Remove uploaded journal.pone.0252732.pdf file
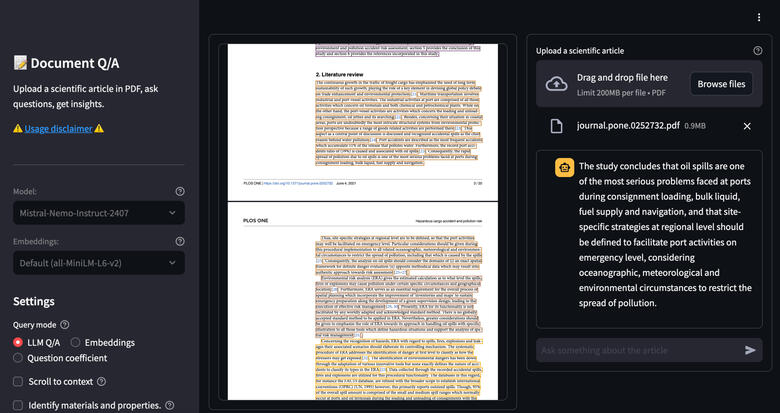 click(746, 126)
